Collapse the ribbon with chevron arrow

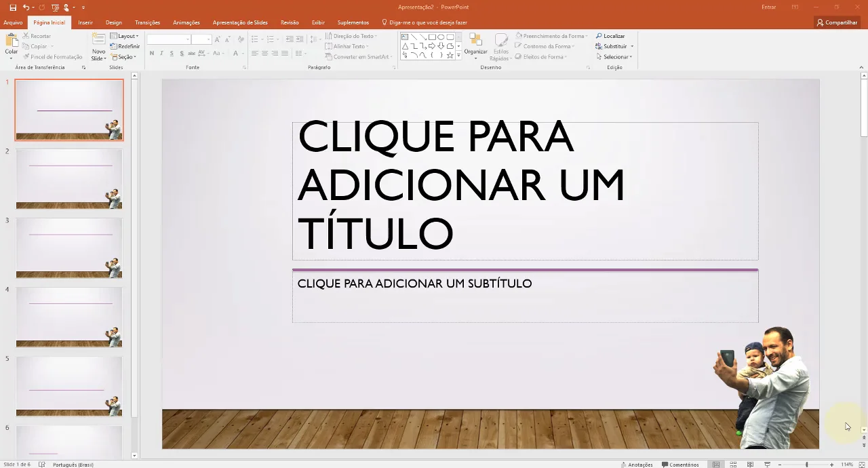point(862,67)
